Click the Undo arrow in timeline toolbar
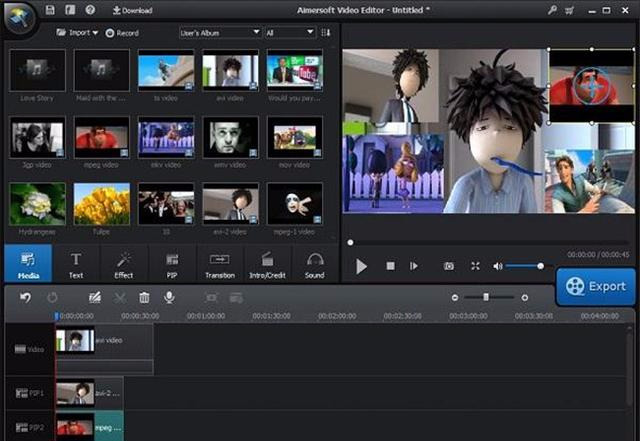 coord(25,298)
